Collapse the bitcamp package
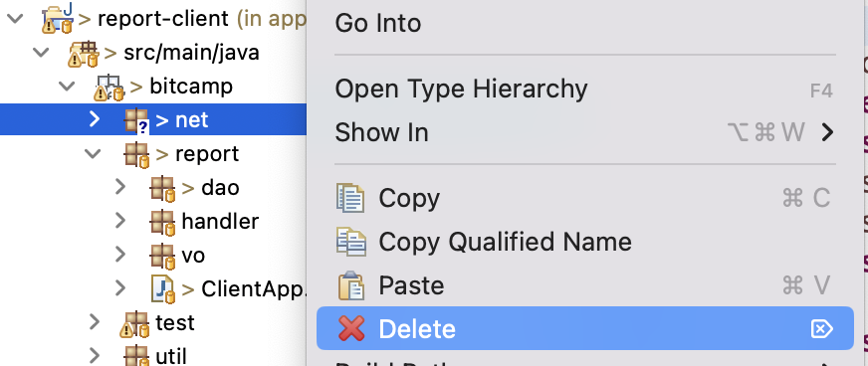868x366 pixels. coord(68,86)
